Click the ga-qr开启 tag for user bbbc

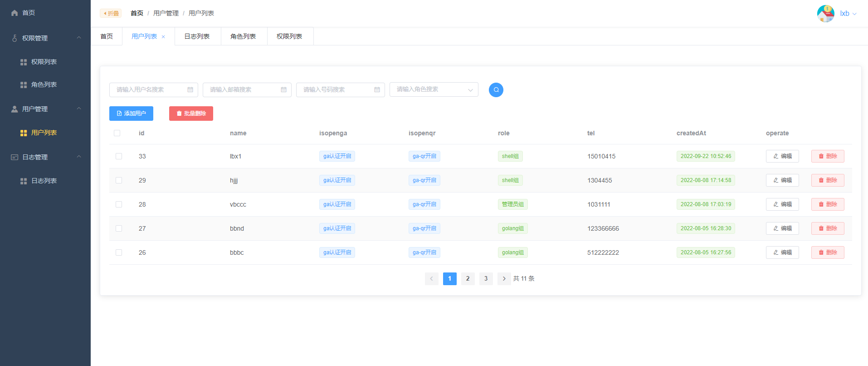coord(424,252)
